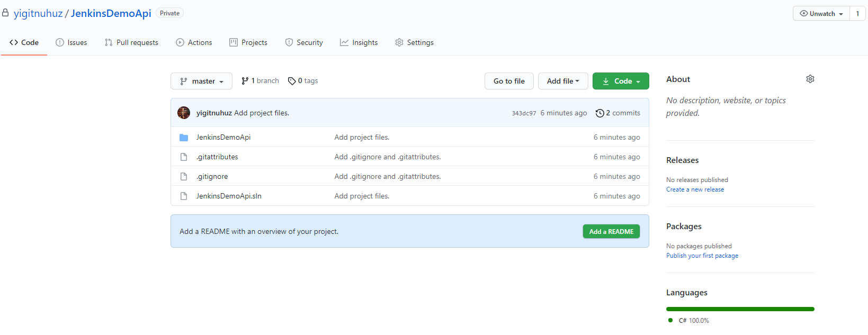Click the C# language color dot
Image resolution: width=868 pixels, height=335 pixels.
coord(670,320)
